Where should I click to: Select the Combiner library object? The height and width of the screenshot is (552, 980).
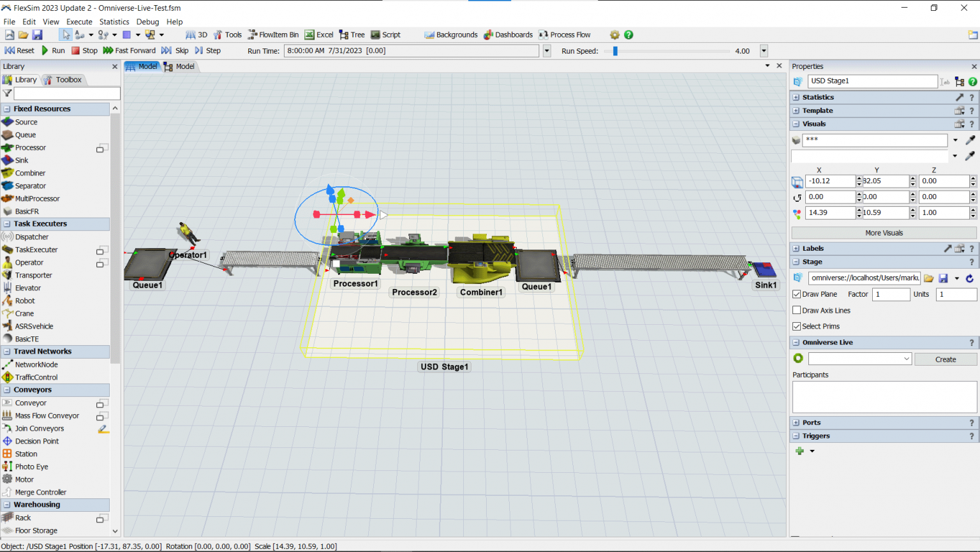30,173
